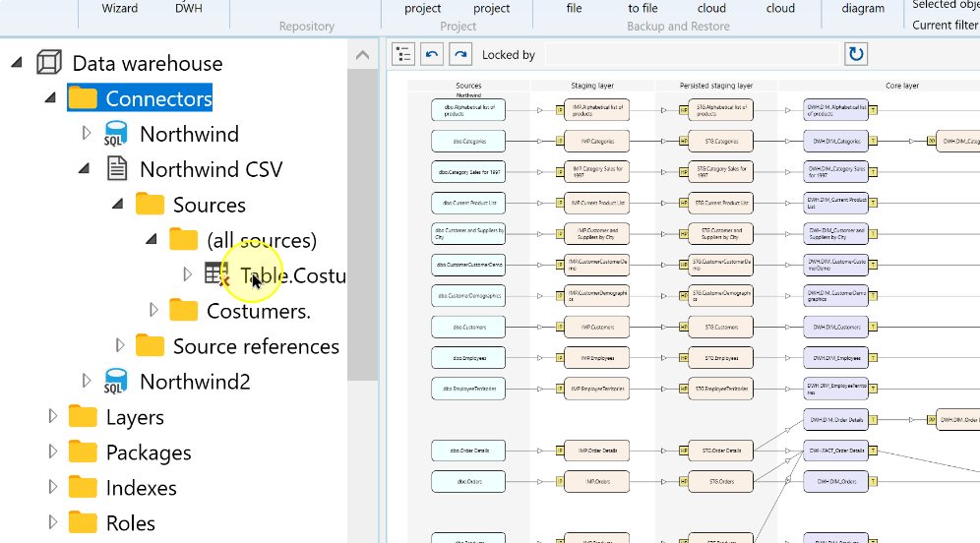Image resolution: width=980 pixels, height=543 pixels.
Task: Click the Northwind CSV document icon
Action: point(117,169)
